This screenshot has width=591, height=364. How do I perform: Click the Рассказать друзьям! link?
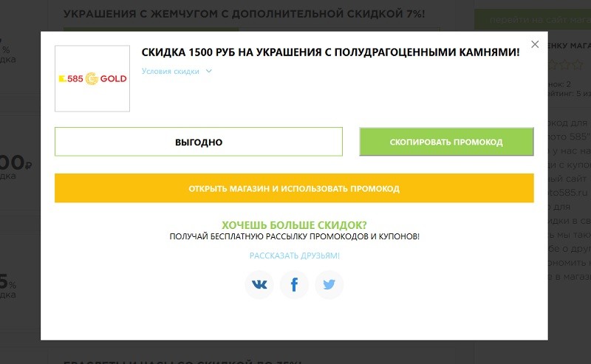click(x=294, y=255)
